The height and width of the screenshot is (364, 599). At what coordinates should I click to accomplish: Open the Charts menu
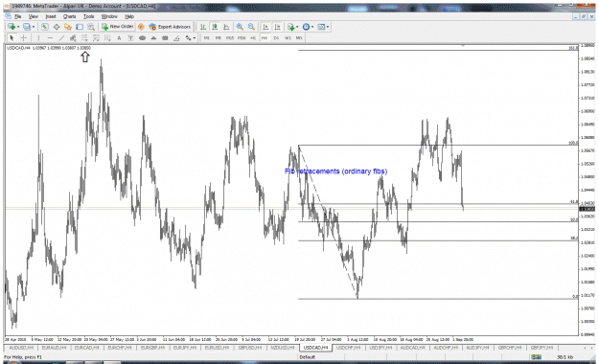coord(69,16)
